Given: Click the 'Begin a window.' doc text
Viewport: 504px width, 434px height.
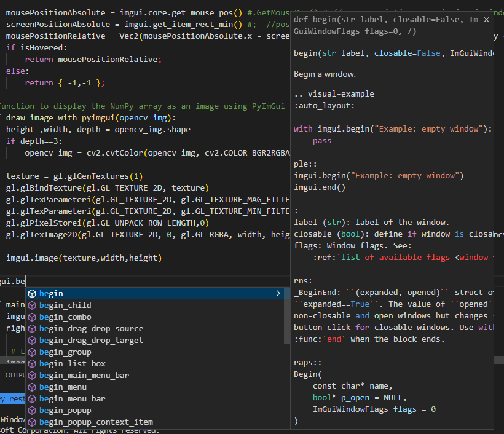Looking at the screenshot, I should 325,74.
